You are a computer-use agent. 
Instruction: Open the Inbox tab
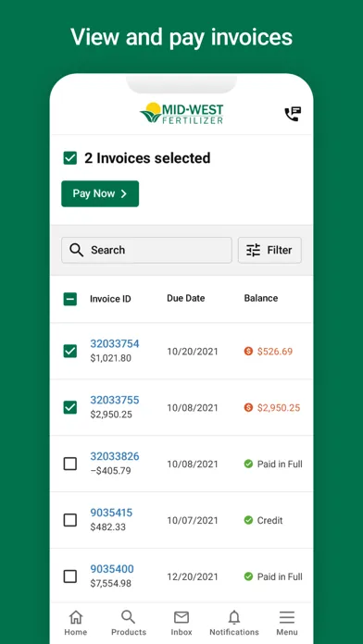click(x=181, y=623)
